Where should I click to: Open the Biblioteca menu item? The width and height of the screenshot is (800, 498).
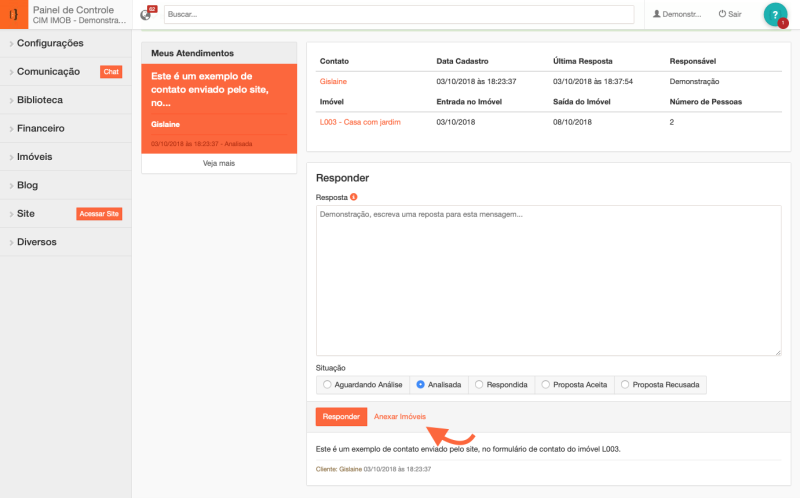click(x=40, y=100)
